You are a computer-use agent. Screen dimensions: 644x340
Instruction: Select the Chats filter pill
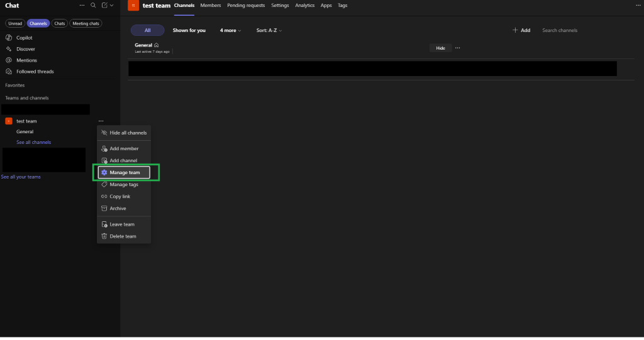(x=60, y=23)
